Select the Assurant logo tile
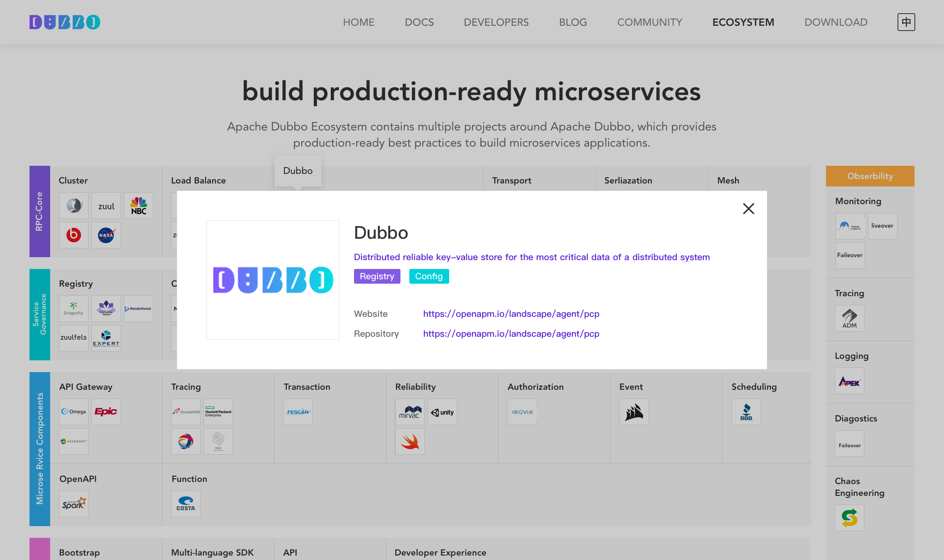The width and height of the screenshot is (944, 560). coord(74,441)
